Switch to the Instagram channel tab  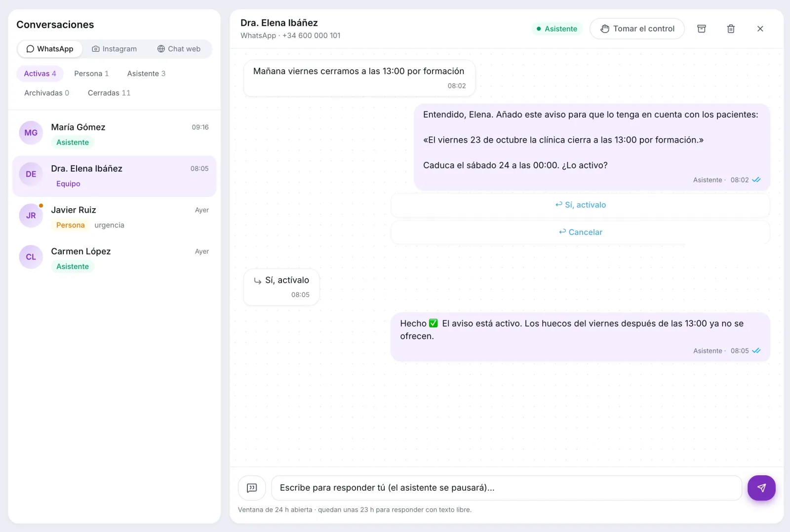click(115, 49)
